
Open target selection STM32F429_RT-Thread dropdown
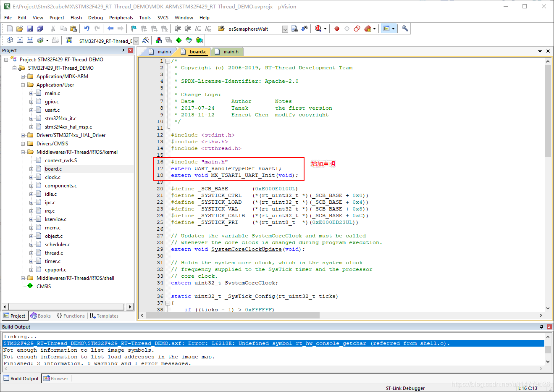coord(136,41)
